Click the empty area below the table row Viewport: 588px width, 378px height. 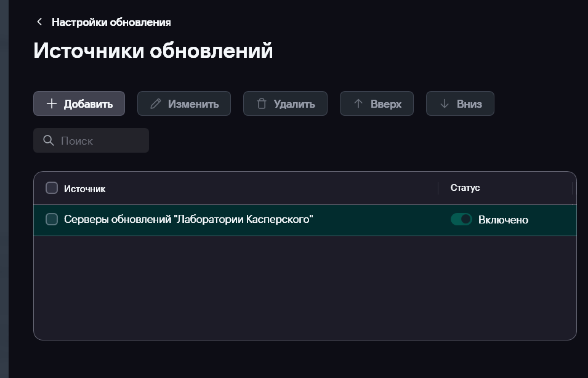click(x=305, y=286)
